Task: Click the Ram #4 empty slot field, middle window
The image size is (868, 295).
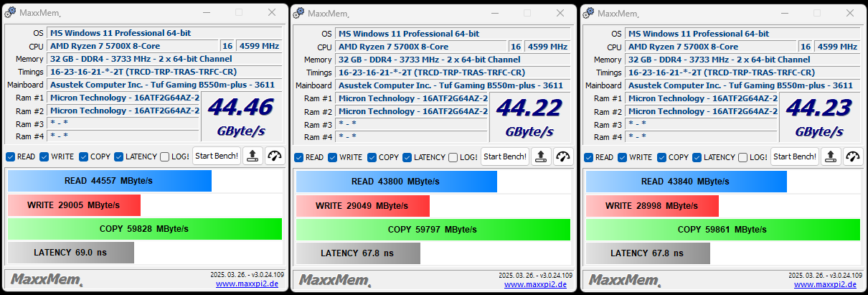Action: point(412,136)
